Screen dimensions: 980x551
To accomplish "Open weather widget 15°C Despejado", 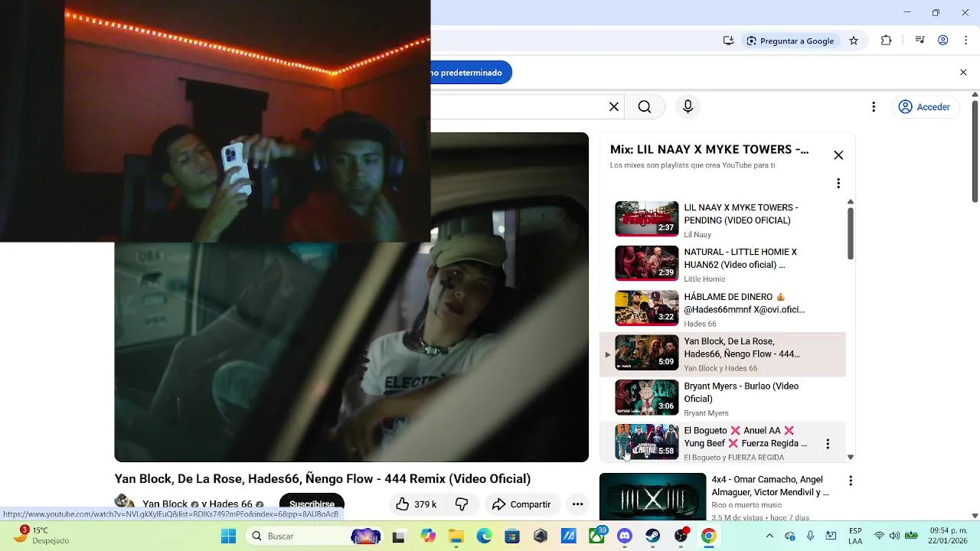I will (43, 536).
